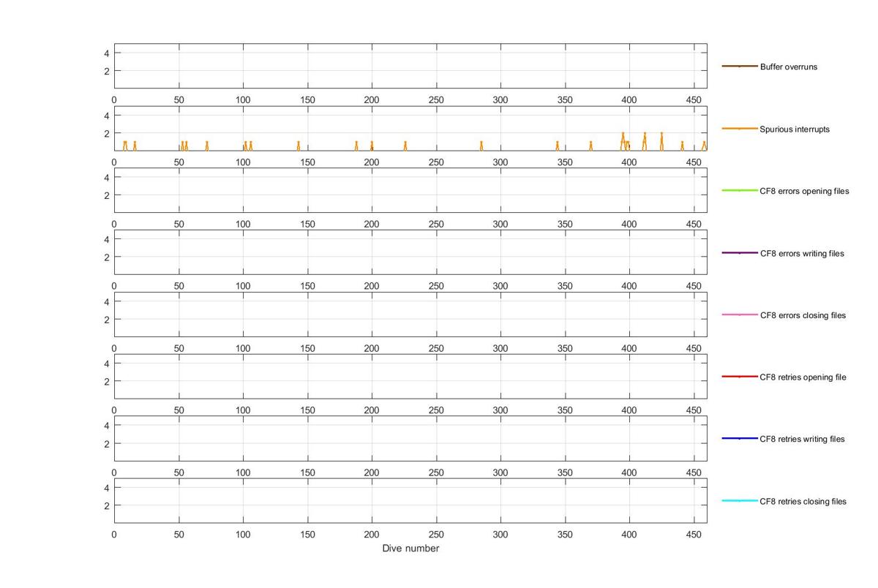Click the CF8 retries opening file label
The height and width of the screenshot is (588, 878).
point(803,377)
